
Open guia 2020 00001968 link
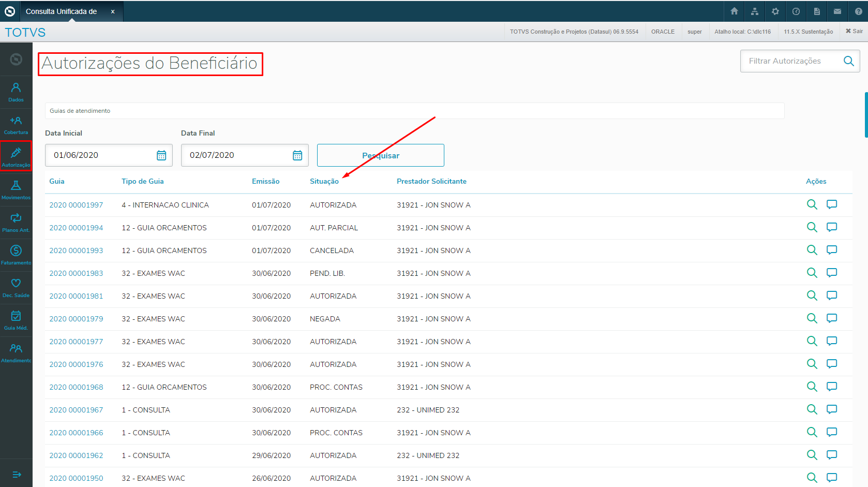point(76,387)
